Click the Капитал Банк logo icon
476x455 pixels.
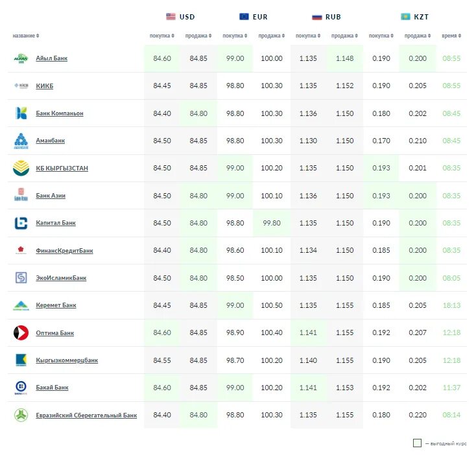pyautogui.click(x=21, y=223)
